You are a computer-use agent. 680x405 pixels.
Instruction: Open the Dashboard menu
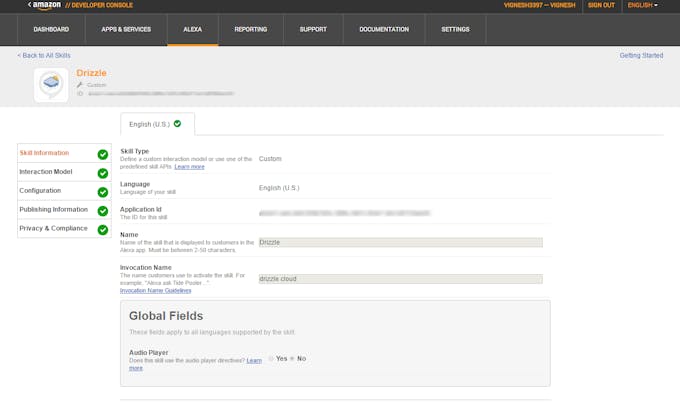tap(51, 29)
